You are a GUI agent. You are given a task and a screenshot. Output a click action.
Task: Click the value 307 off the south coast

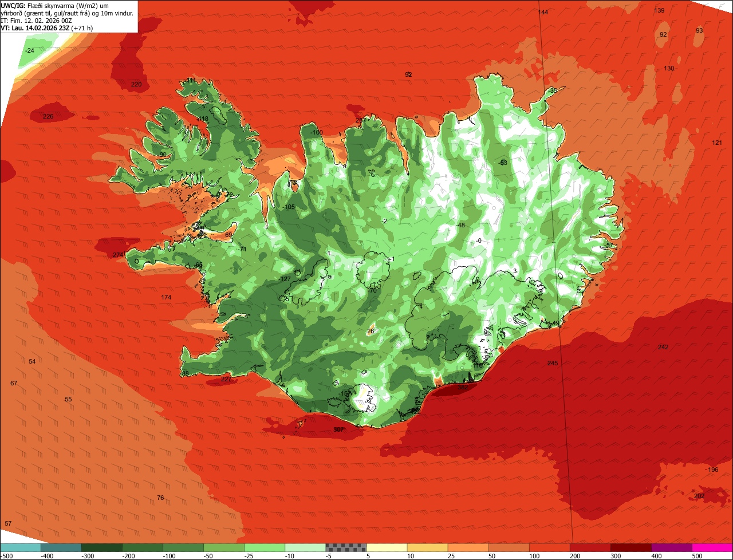coord(338,429)
